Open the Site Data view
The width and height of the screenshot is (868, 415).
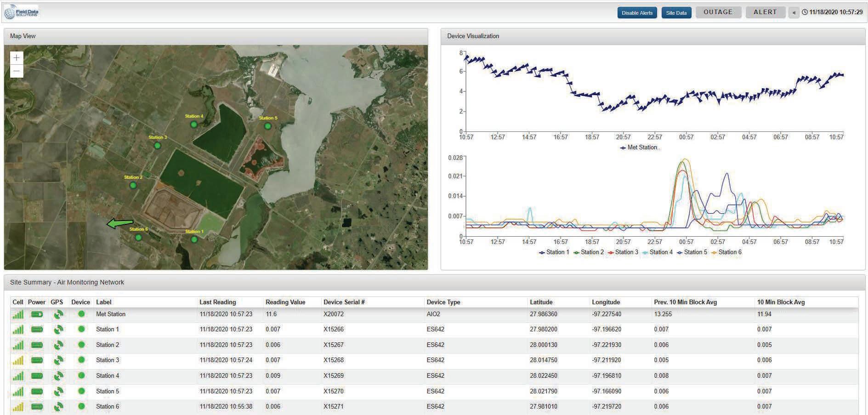click(676, 12)
